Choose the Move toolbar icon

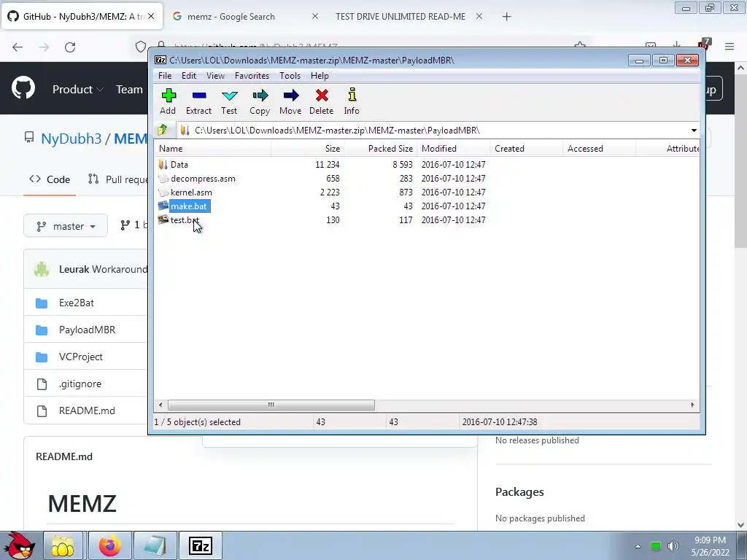(290, 101)
